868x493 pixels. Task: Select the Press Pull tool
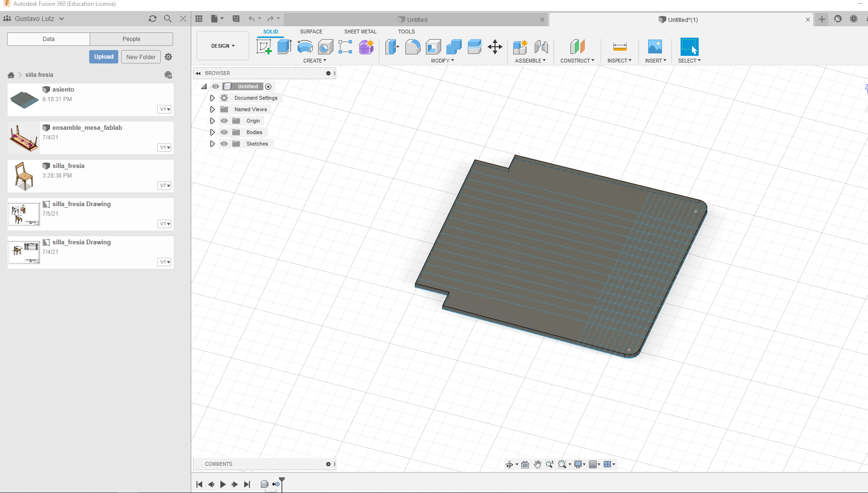pyautogui.click(x=392, y=47)
